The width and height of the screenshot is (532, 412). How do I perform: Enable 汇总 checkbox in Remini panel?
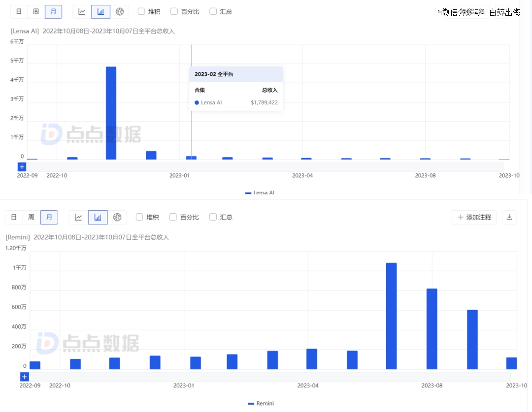tap(213, 217)
